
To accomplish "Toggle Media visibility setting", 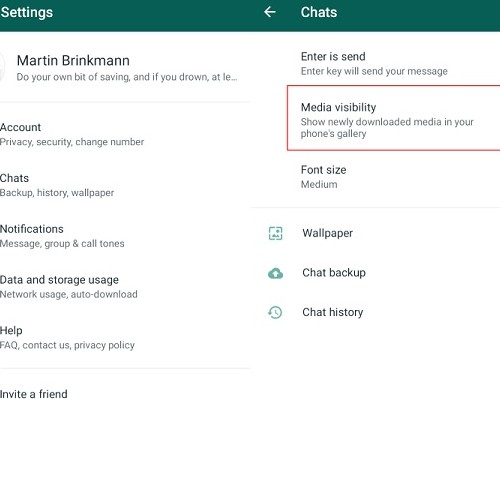I will [394, 118].
